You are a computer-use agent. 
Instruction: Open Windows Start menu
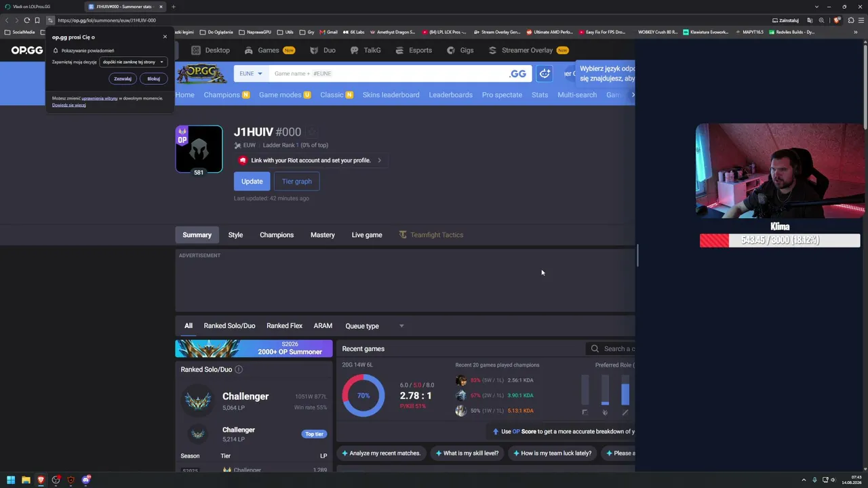(11, 480)
